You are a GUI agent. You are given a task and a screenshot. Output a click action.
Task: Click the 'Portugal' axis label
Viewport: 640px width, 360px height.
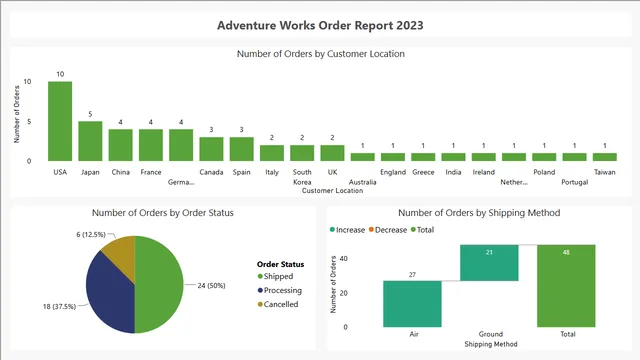click(574, 182)
